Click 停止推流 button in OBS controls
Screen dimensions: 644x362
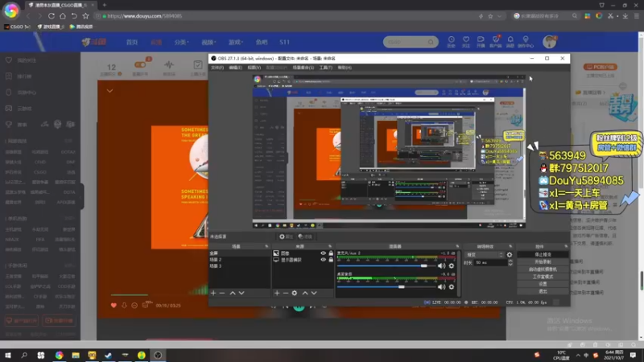click(543, 254)
